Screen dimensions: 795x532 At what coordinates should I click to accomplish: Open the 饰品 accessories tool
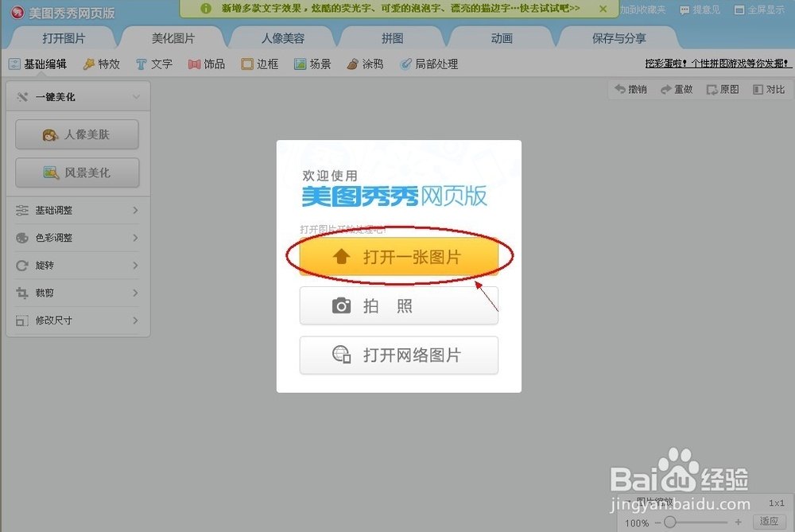click(x=207, y=64)
